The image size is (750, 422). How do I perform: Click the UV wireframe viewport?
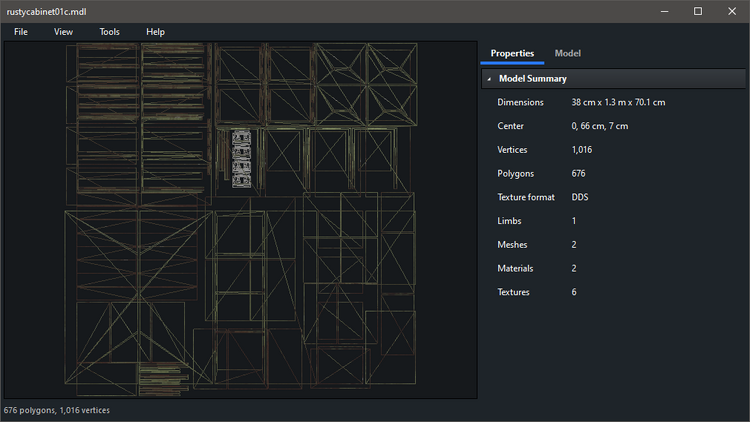[x=241, y=220]
